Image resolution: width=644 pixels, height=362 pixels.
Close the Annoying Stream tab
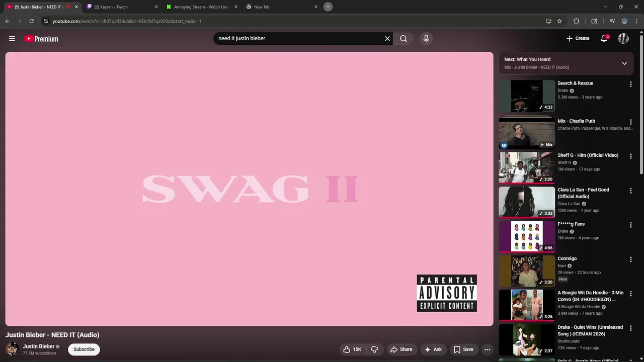click(236, 7)
